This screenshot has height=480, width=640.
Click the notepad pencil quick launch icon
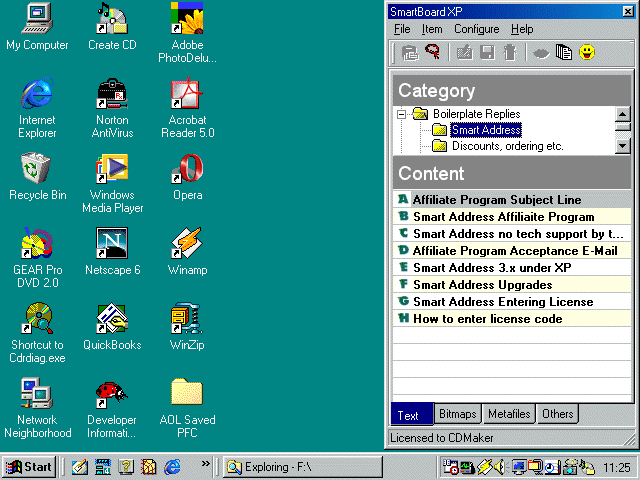(x=80, y=467)
